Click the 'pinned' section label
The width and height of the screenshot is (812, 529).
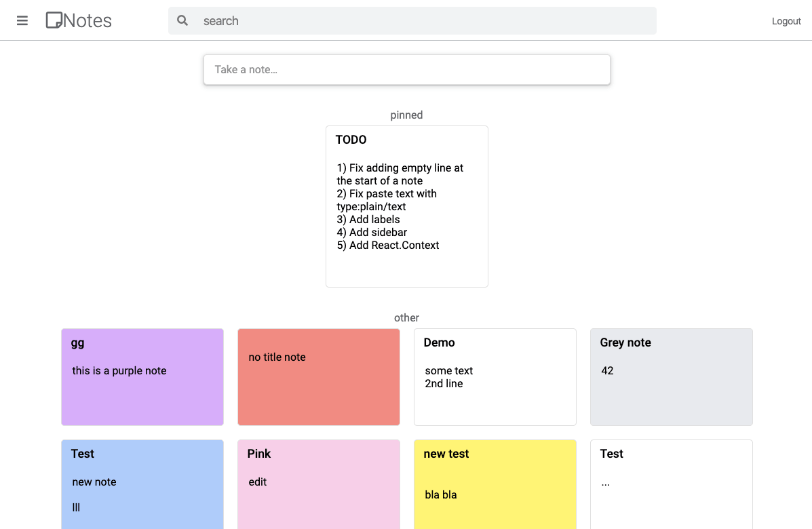[x=406, y=115]
